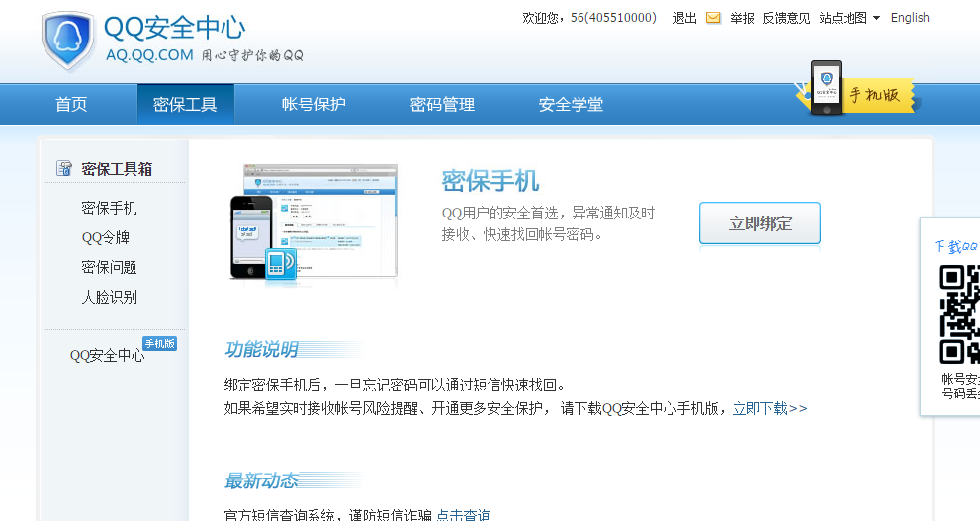980x521 pixels.
Task: Open the 点击查询 link
Action: 464,515
